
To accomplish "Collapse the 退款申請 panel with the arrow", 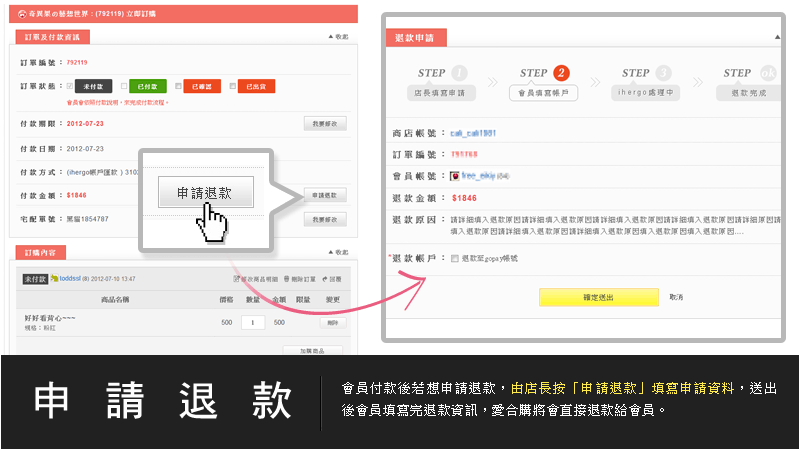I will click(776, 37).
